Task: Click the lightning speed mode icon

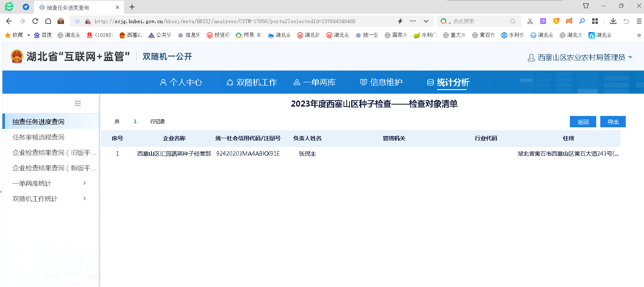Action: pyautogui.click(x=400, y=21)
